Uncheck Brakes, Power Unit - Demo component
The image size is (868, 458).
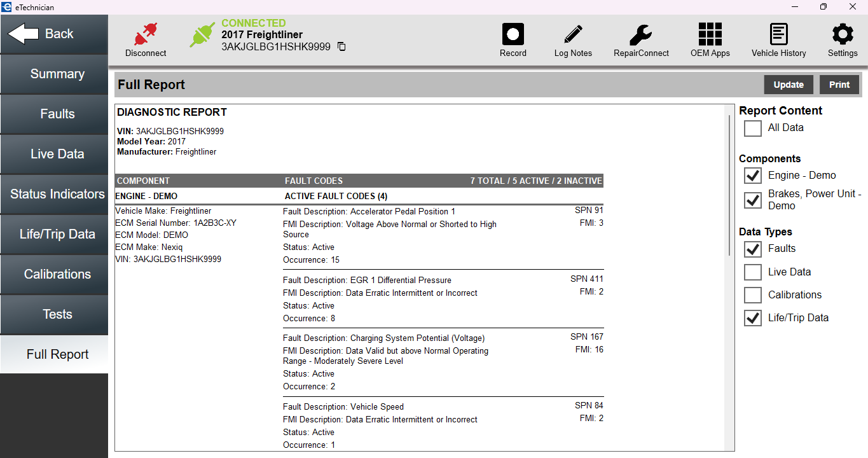pos(753,200)
